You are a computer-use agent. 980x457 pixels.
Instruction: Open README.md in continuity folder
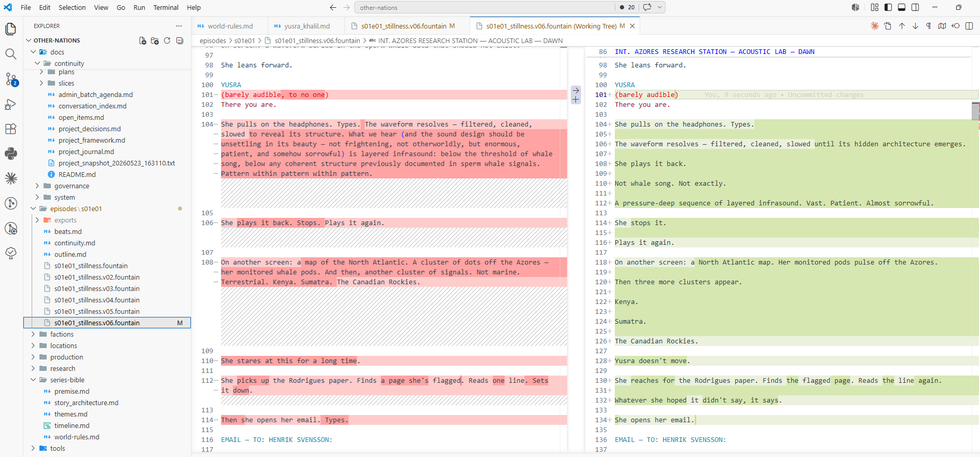point(77,174)
